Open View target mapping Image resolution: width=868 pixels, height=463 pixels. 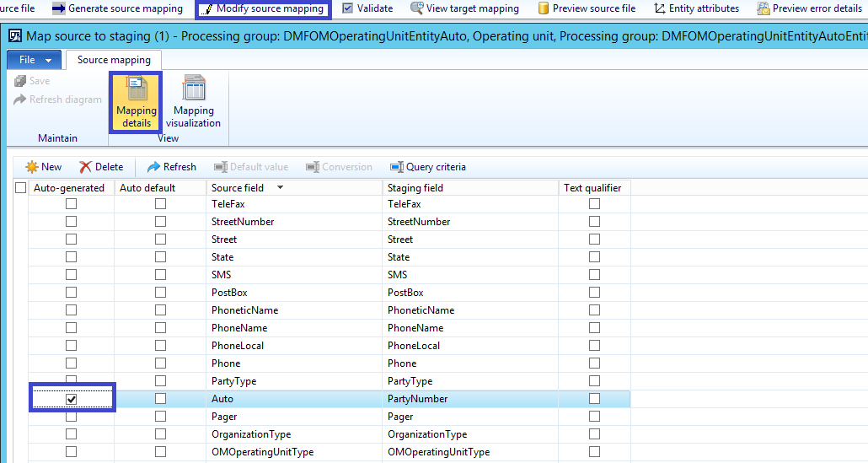464,8
